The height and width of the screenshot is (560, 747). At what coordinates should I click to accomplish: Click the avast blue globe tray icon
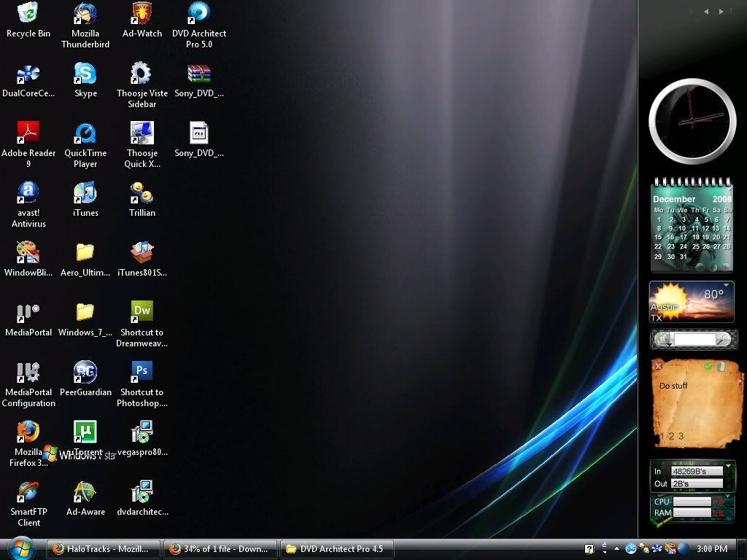(x=631, y=549)
